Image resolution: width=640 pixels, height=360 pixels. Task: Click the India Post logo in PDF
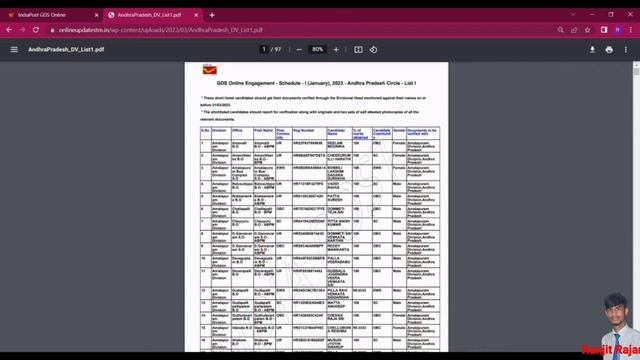(210, 70)
